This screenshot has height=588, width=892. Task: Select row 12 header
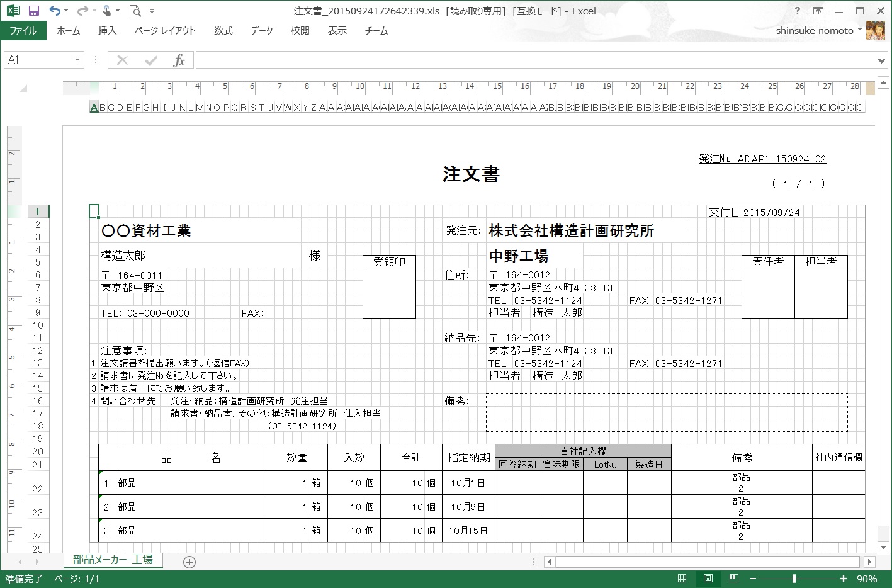(38, 351)
